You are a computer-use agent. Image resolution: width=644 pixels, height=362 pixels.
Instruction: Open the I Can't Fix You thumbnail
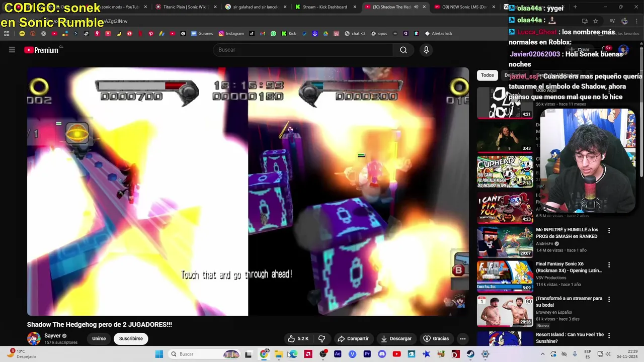[505, 207]
